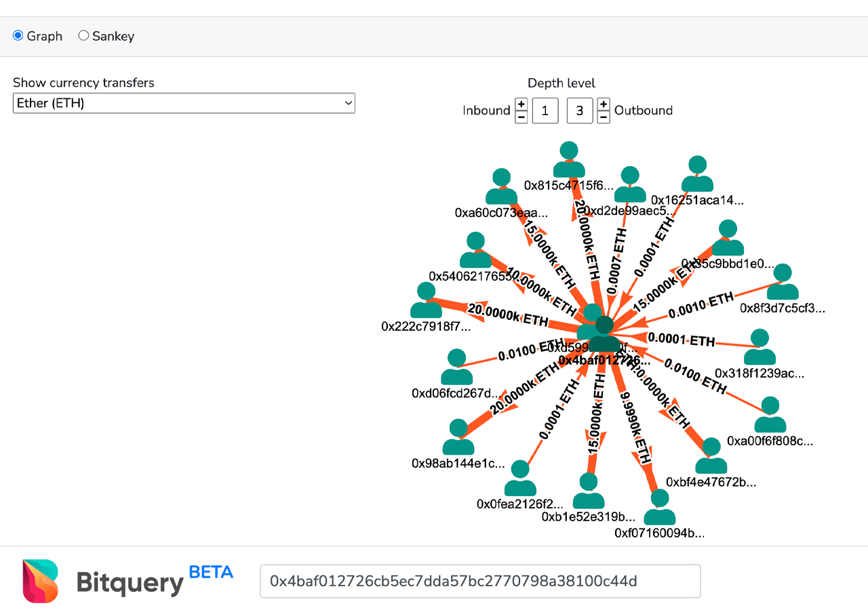The image size is (868, 610).
Task: Open the Ether (ETH) currency dropdown
Action: pyautogui.click(x=184, y=103)
